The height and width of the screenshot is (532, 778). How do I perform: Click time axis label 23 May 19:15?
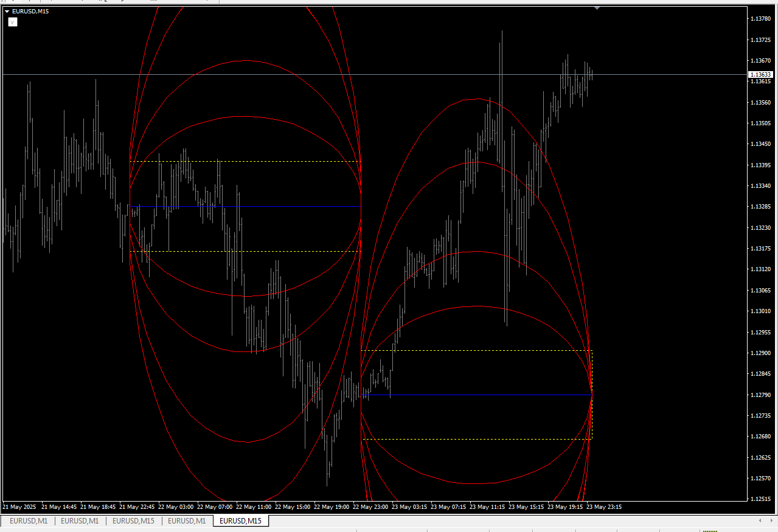point(565,506)
